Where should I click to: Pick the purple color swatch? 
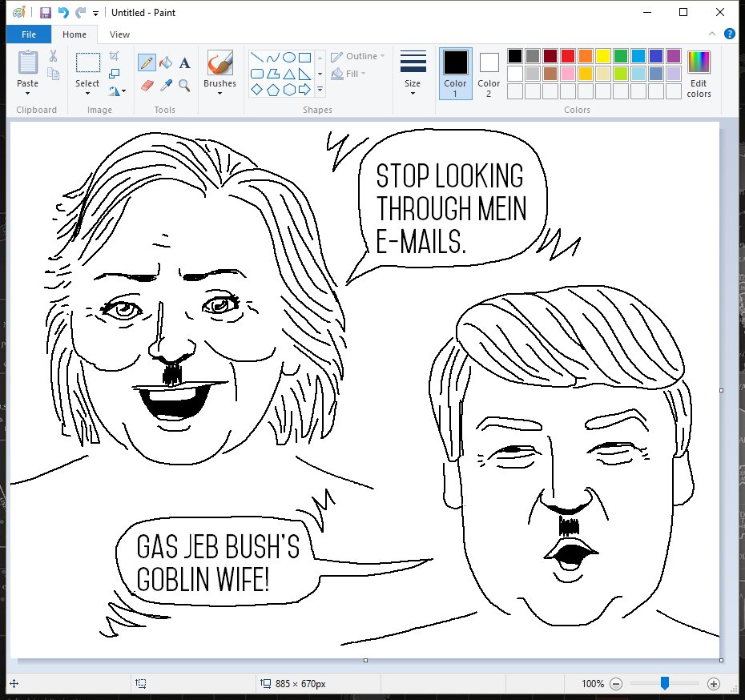(673, 56)
